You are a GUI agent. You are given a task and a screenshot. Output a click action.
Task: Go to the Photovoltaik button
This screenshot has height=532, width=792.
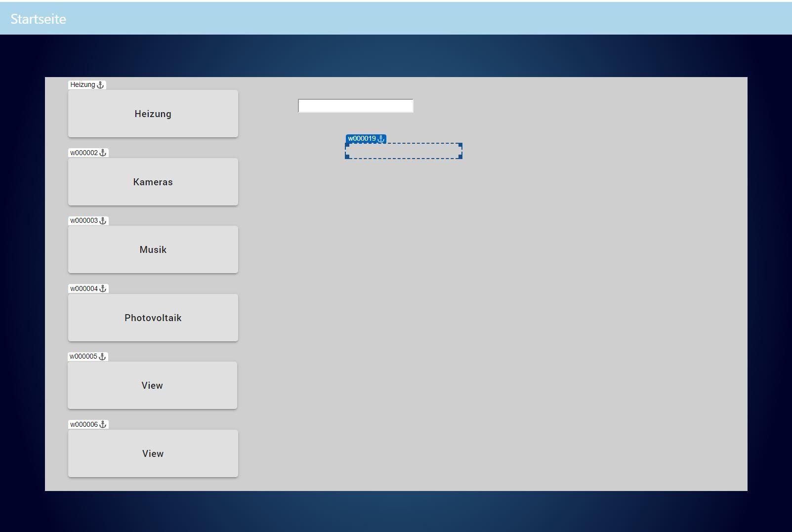tap(153, 318)
